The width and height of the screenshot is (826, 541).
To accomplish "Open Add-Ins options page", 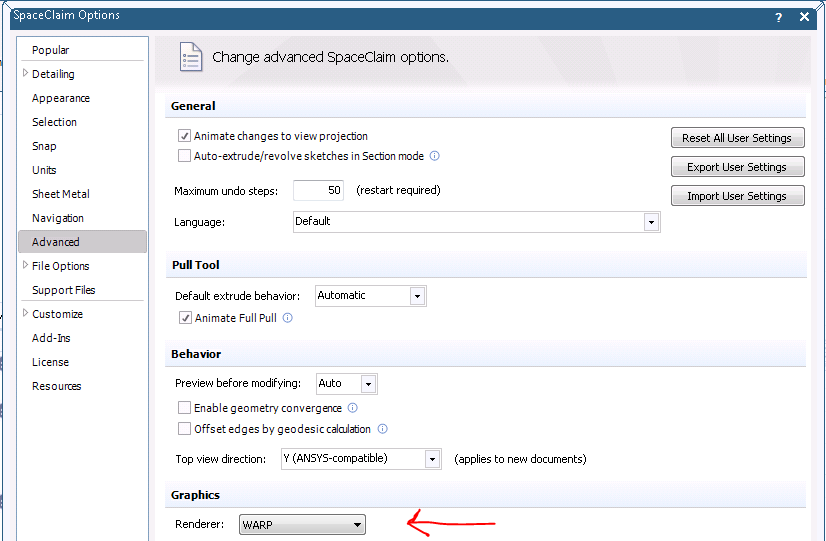I will tap(51, 338).
